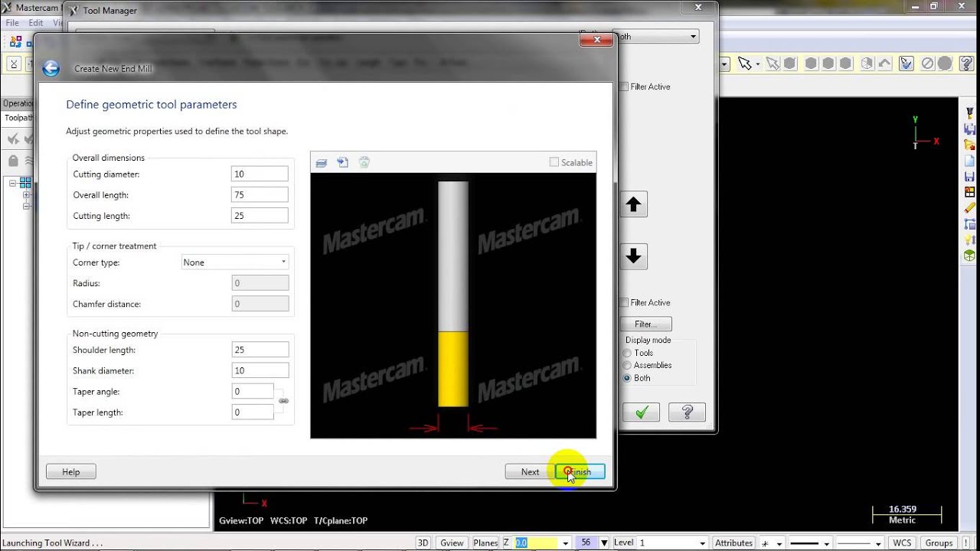Viewport: 980px width, 551px height.
Task: Click the link icon beside taper fields
Action: click(283, 401)
